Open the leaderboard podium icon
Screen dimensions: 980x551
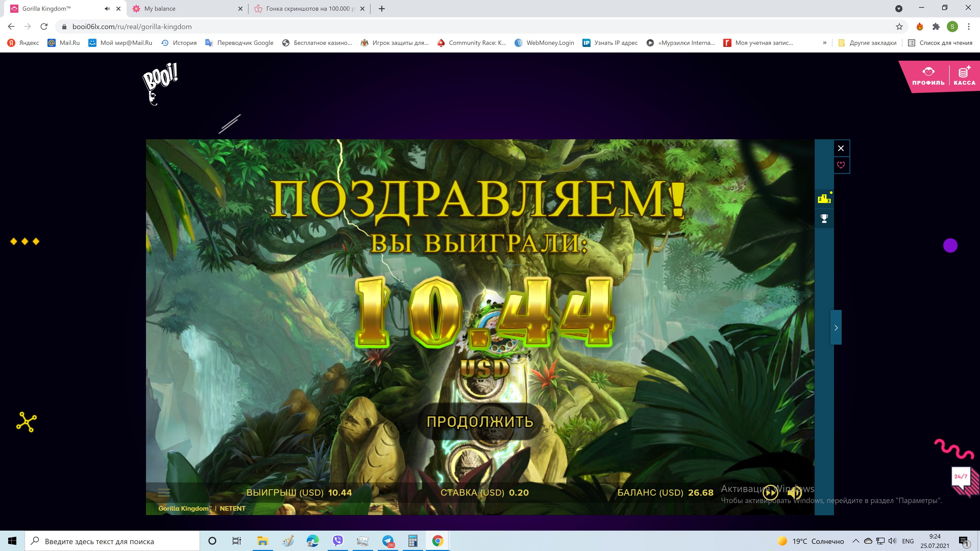(x=824, y=198)
